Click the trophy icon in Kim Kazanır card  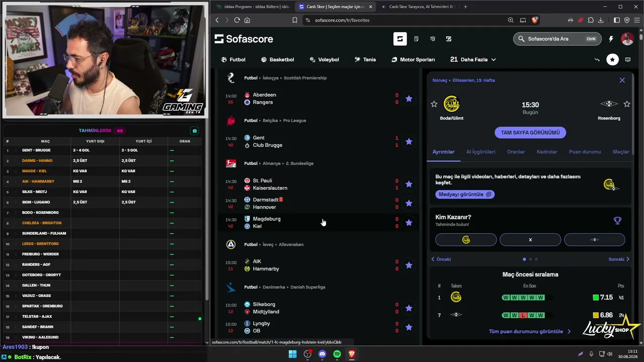click(x=617, y=220)
